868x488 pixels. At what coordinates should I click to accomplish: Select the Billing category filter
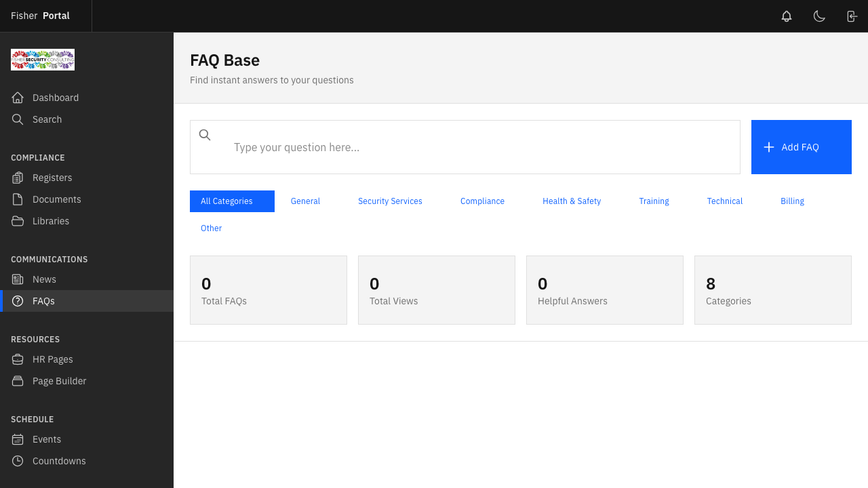(x=792, y=201)
